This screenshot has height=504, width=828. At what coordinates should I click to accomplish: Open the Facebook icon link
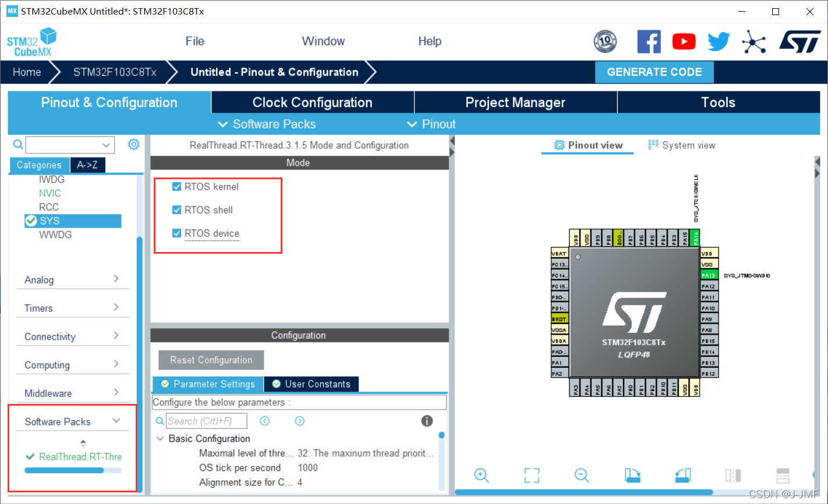649,41
